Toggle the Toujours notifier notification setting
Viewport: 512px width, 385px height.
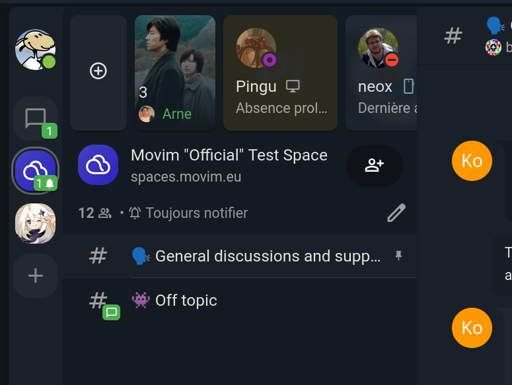click(x=189, y=213)
